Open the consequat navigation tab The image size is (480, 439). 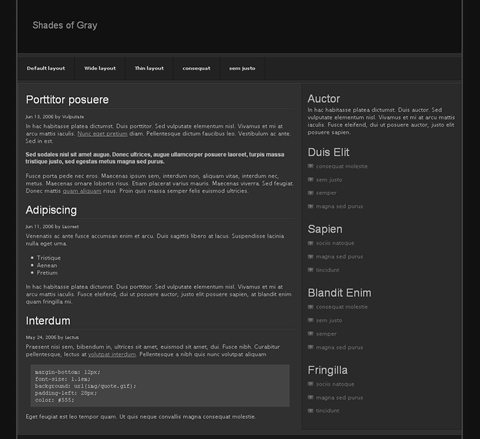click(x=196, y=68)
